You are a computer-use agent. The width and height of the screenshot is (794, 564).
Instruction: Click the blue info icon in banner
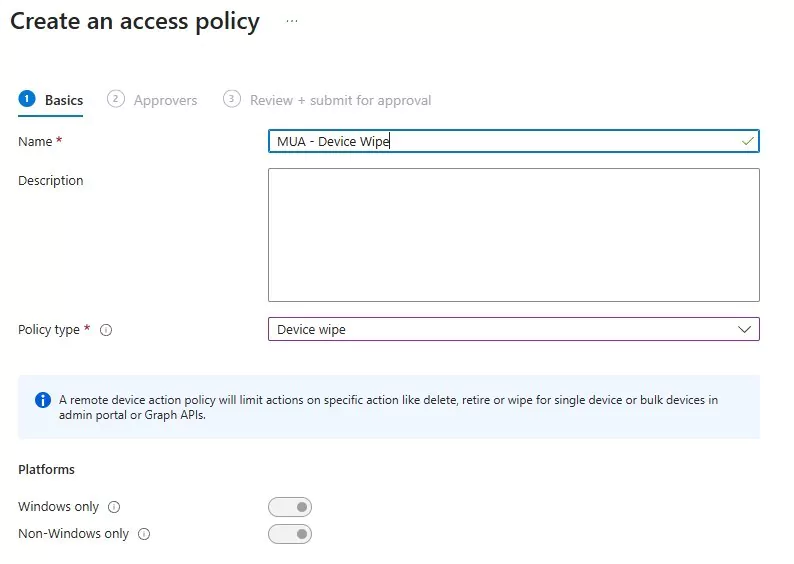pos(43,400)
